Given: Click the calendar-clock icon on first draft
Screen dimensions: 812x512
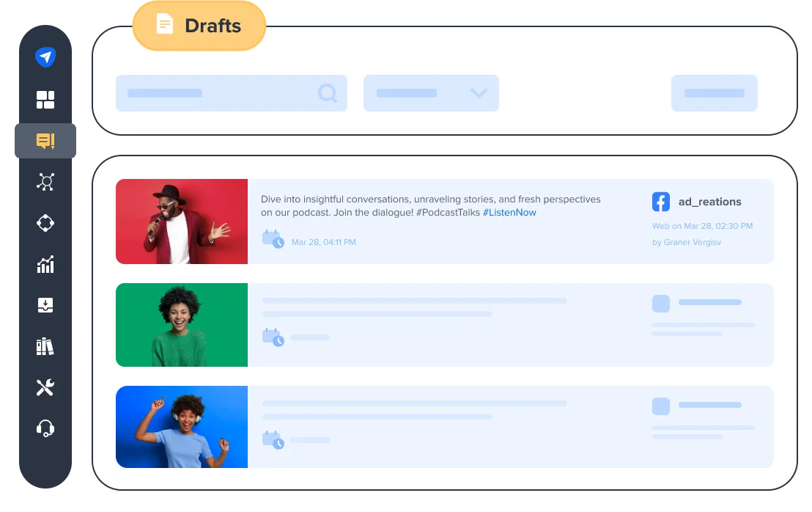Looking at the screenshot, I should [x=273, y=240].
